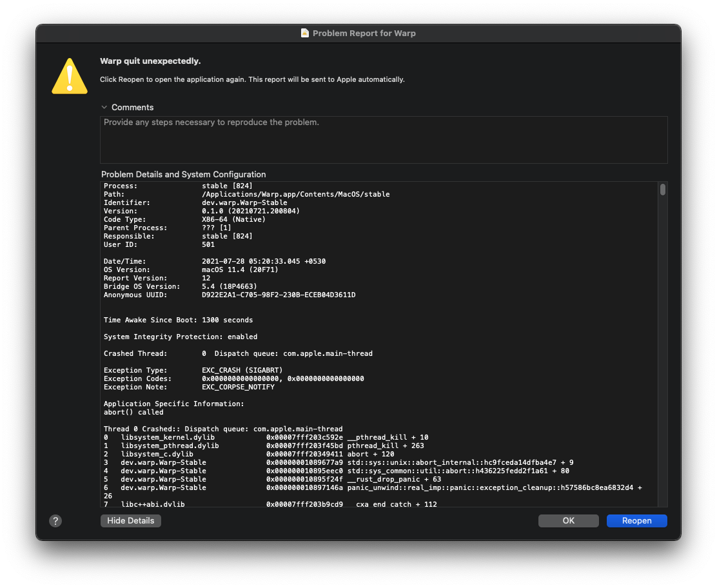717x588 pixels.
Task: Open the help question mark icon
Action: tap(55, 520)
